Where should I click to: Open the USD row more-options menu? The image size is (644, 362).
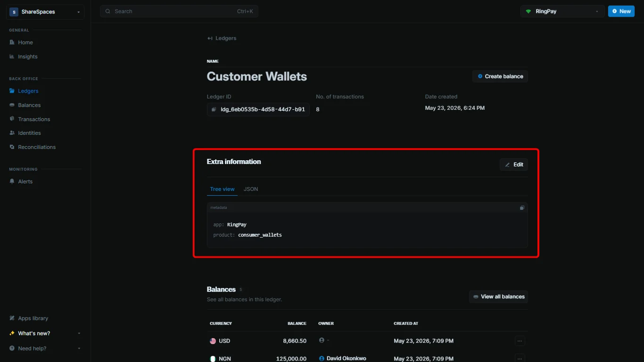520,341
